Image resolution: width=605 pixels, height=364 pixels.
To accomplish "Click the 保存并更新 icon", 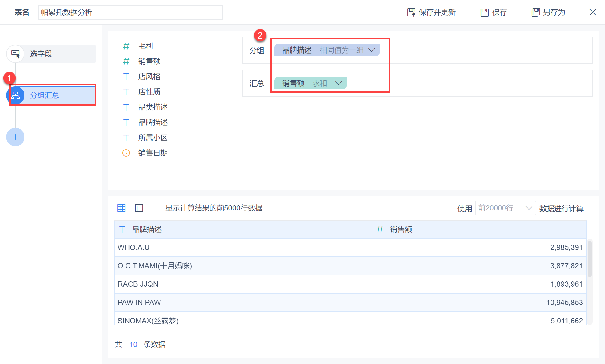I will coord(411,12).
